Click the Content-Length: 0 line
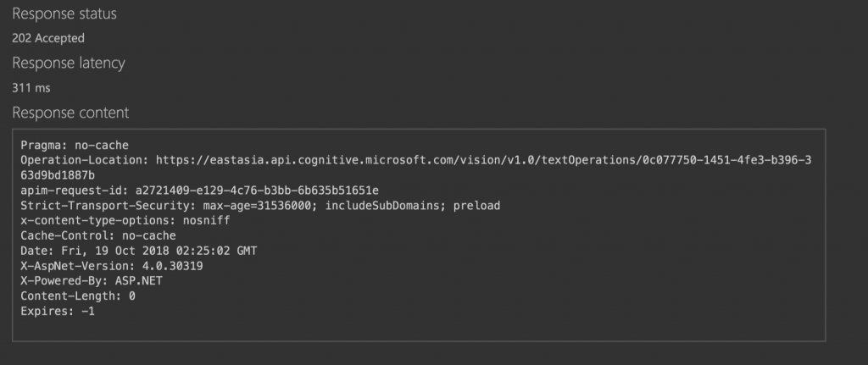 (78, 296)
